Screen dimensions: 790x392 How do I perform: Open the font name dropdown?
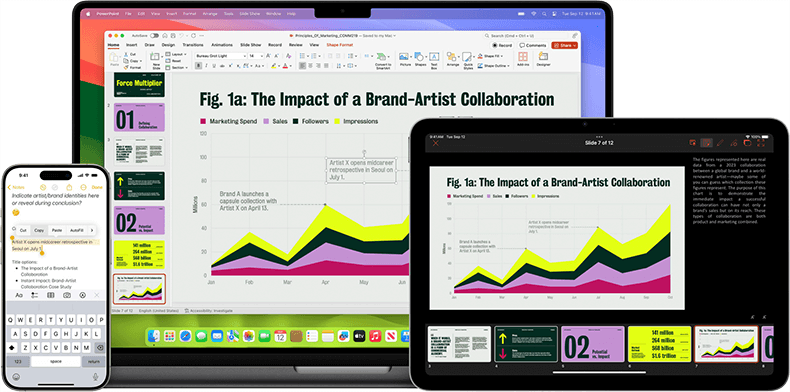click(x=220, y=55)
